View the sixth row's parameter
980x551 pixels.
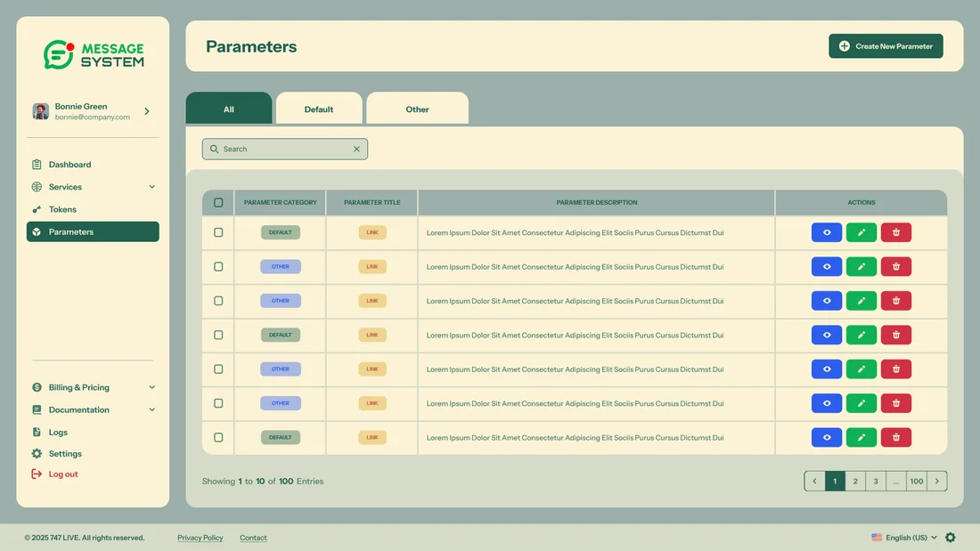(x=826, y=403)
